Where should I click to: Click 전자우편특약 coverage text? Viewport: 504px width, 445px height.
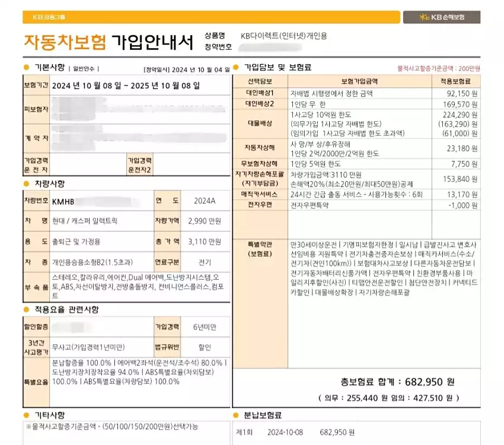coord(310,205)
